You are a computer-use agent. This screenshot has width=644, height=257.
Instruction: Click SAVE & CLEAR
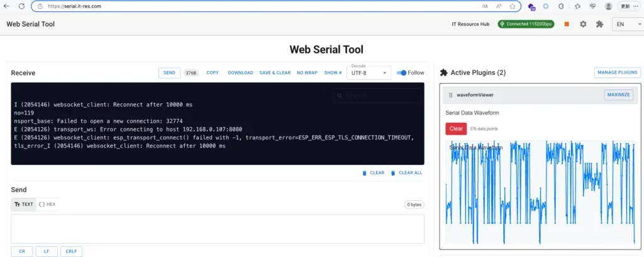coord(275,73)
